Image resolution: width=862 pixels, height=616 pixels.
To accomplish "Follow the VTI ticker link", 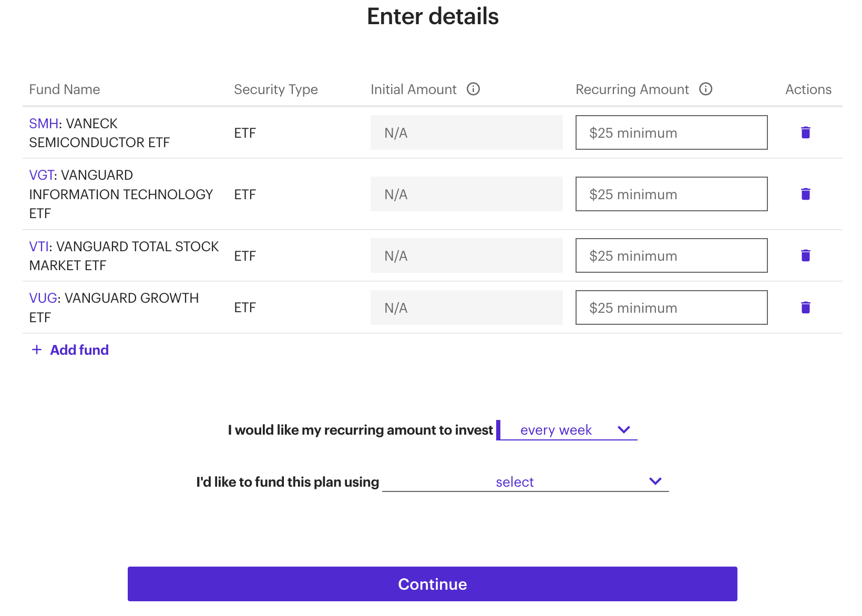I will point(39,247).
